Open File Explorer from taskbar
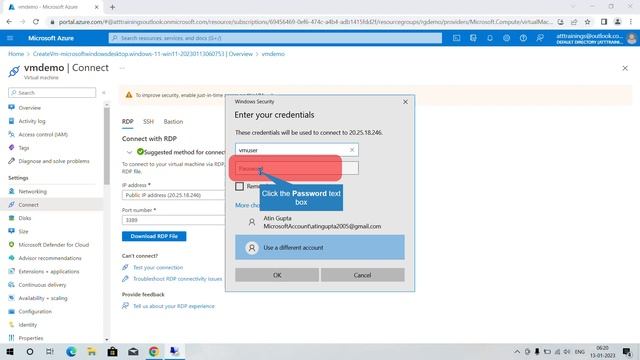The height and width of the screenshot is (360, 640). pyautogui.click(x=92, y=351)
